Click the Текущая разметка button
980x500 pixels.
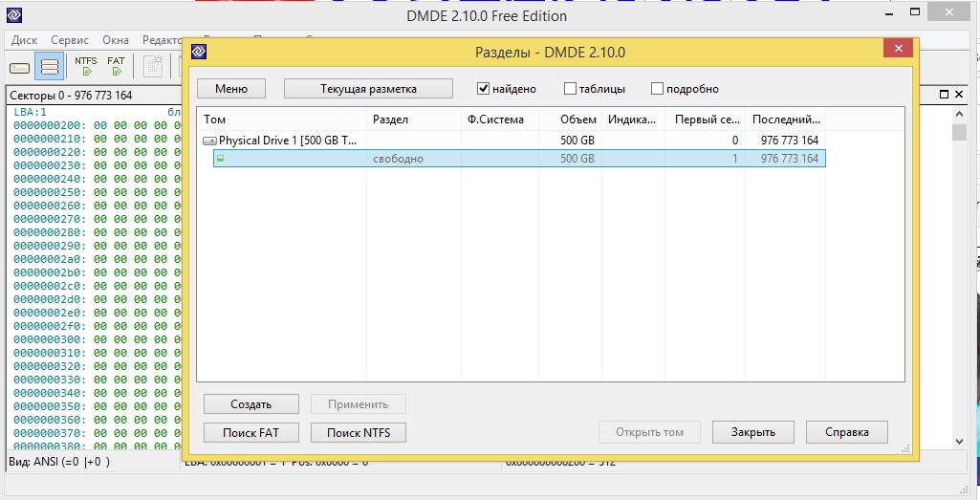pos(368,89)
